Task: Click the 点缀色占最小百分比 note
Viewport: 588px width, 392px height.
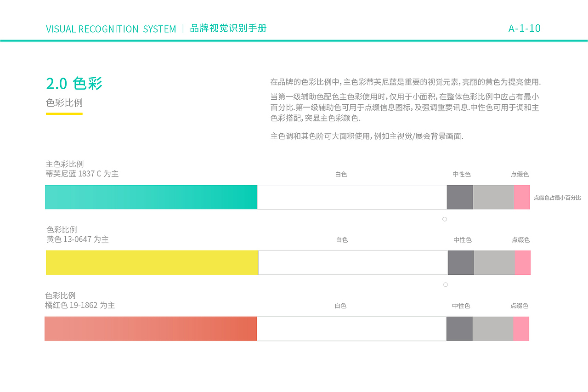Action: click(x=557, y=198)
